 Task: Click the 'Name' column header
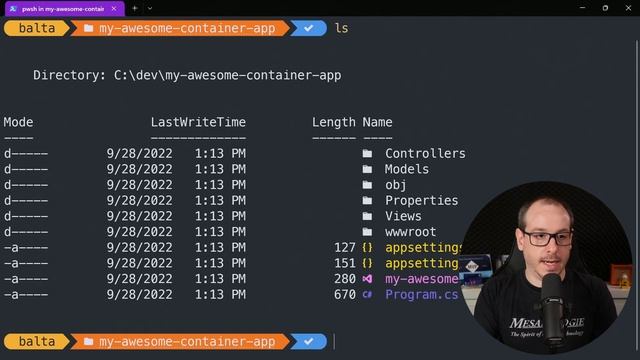point(378,122)
